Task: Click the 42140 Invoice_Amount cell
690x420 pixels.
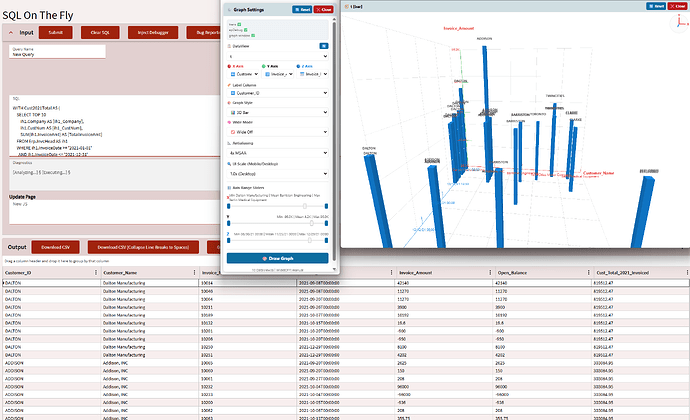Action: click(x=444, y=283)
